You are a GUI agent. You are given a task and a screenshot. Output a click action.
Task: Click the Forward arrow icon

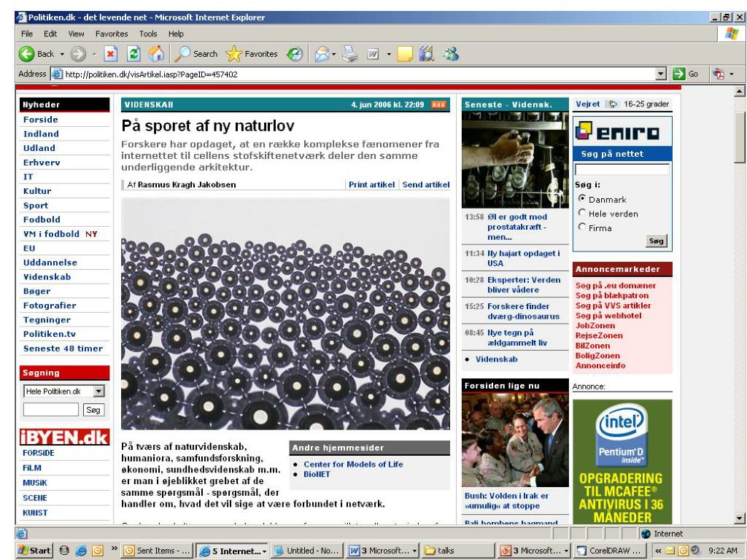(78, 54)
